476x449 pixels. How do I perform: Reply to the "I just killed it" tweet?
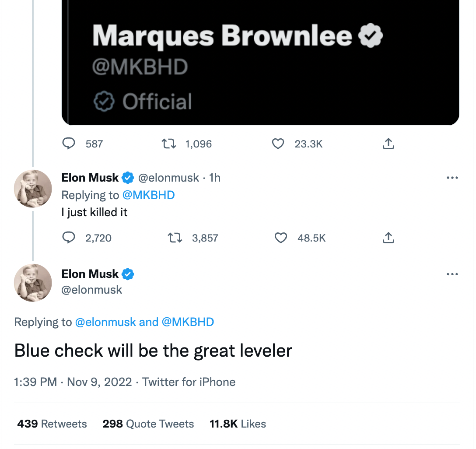click(69, 237)
